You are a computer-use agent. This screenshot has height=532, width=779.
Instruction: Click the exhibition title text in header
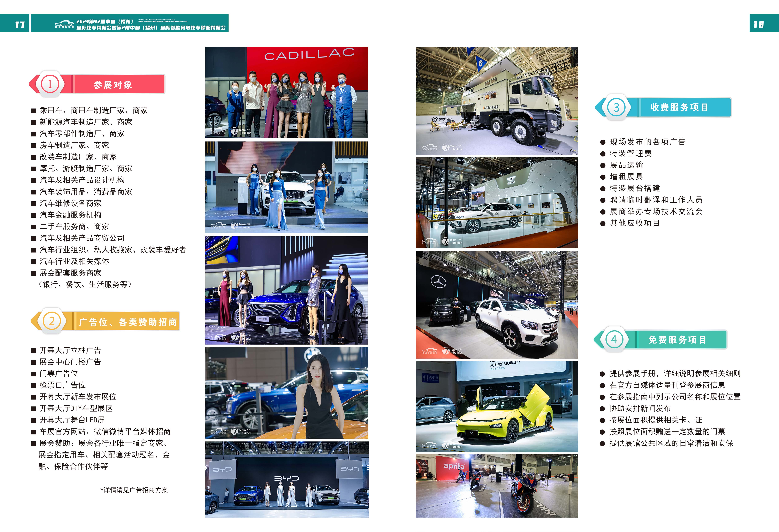pos(151,24)
